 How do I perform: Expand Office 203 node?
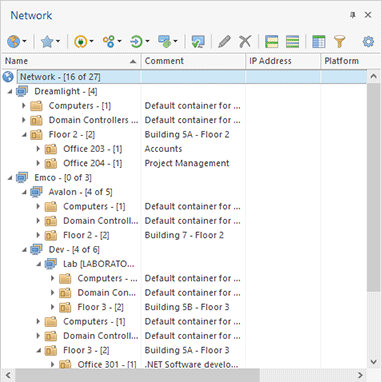[38, 149]
